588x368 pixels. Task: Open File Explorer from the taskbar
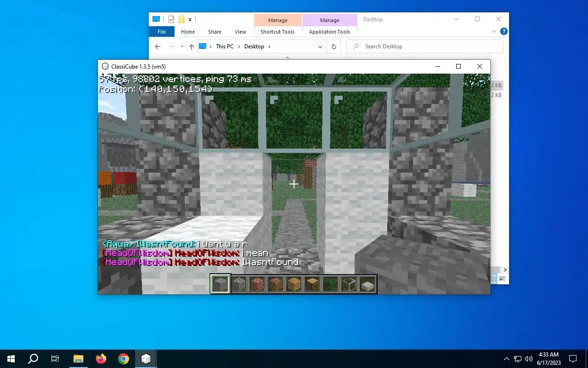point(79,359)
